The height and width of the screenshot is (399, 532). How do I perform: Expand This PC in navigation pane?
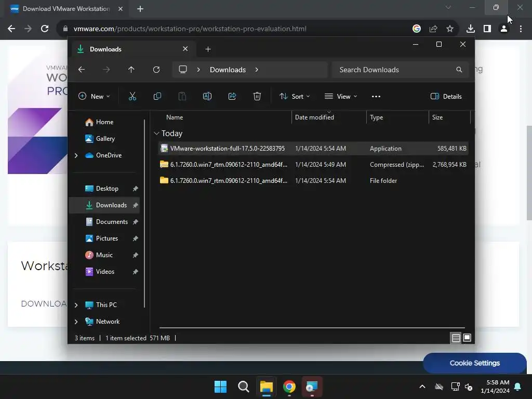click(76, 305)
